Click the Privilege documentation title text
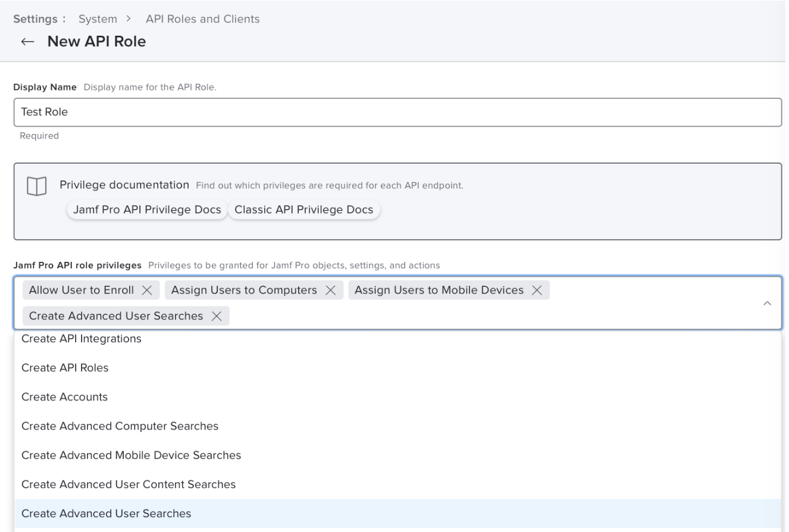 (x=124, y=184)
